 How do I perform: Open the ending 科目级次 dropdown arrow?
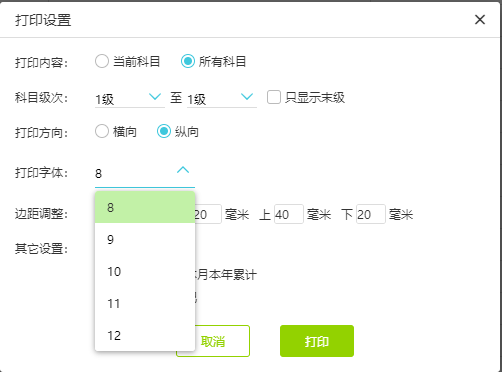(x=247, y=97)
